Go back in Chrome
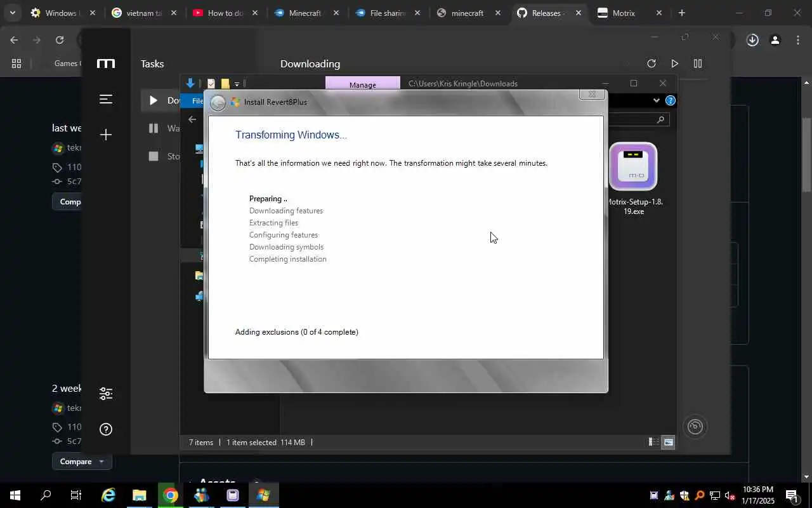The height and width of the screenshot is (508, 812). (14, 40)
